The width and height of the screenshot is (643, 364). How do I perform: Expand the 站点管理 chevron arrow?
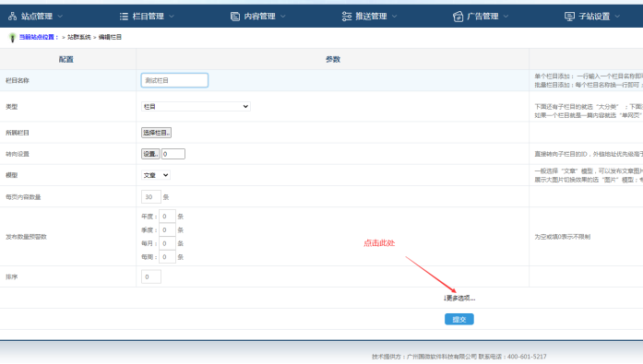tap(60, 17)
